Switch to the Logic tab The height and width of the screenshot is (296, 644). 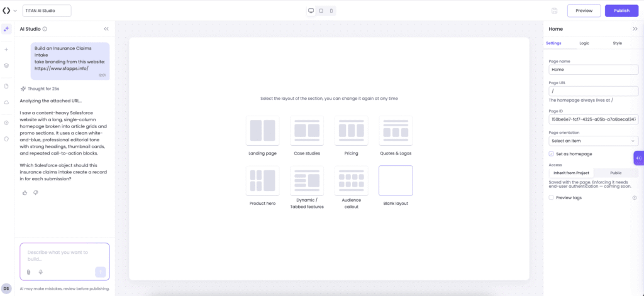(584, 43)
